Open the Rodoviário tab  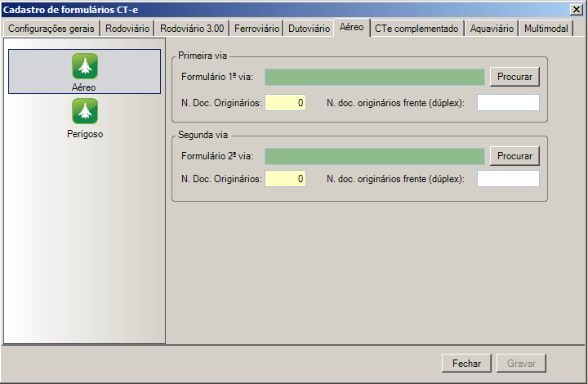127,29
